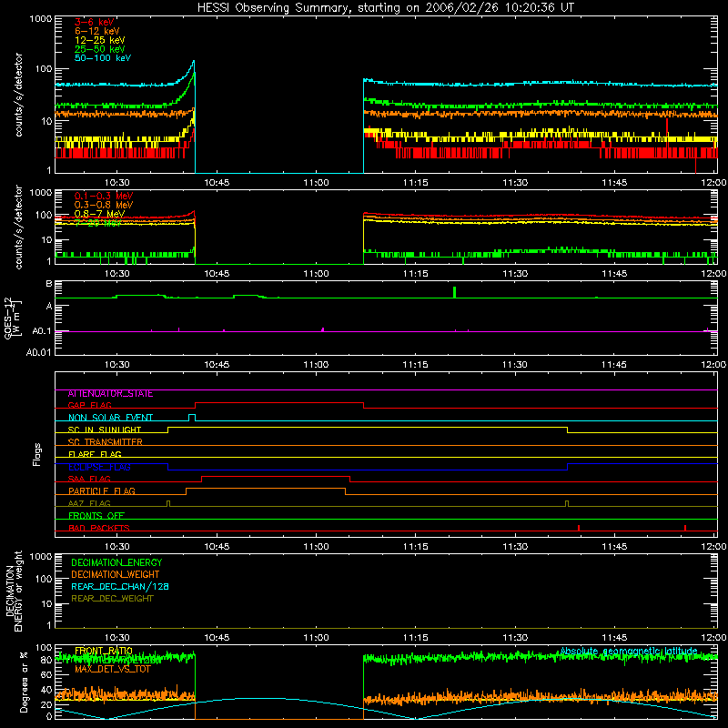Click the raised GAP_FLAG segment

(279, 403)
